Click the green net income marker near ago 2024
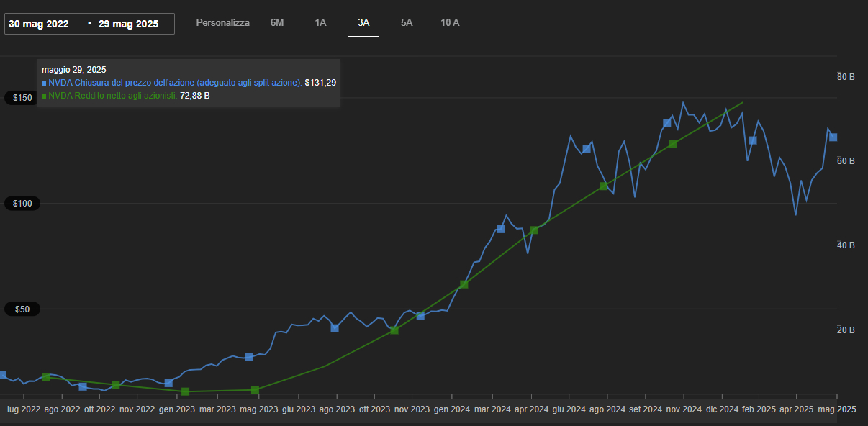The height and width of the screenshot is (426, 868). pyautogui.click(x=603, y=186)
